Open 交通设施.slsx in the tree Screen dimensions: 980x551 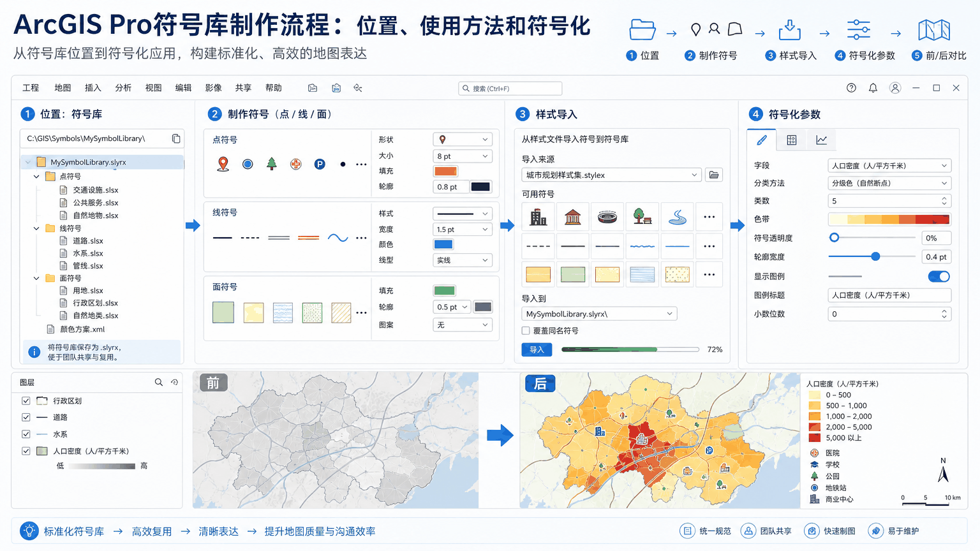click(x=96, y=189)
